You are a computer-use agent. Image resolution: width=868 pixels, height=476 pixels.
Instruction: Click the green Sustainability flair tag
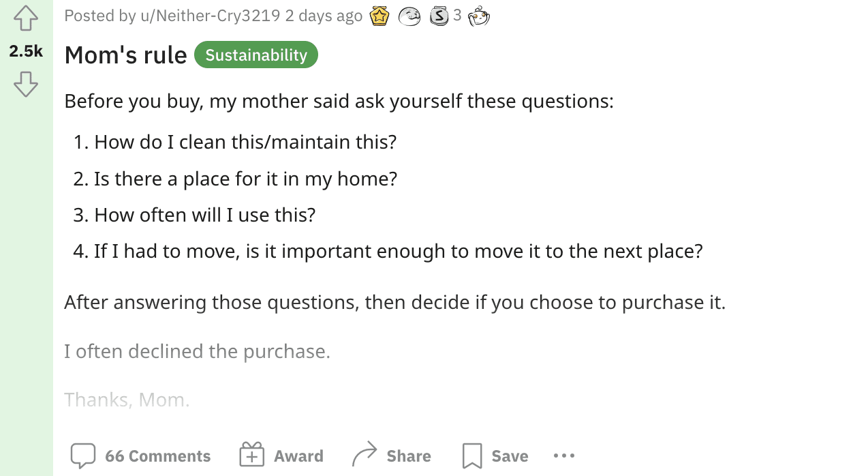(x=256, y=55)
